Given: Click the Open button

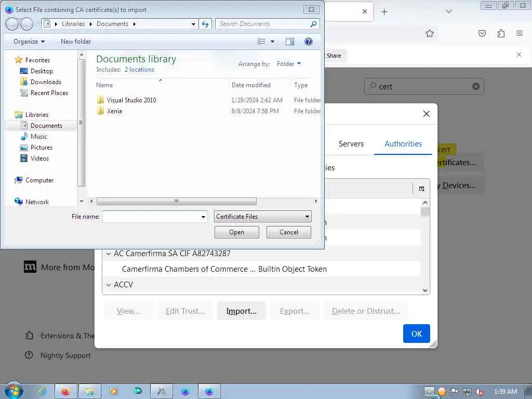Looking at the screenshot, I should [236, 232].
